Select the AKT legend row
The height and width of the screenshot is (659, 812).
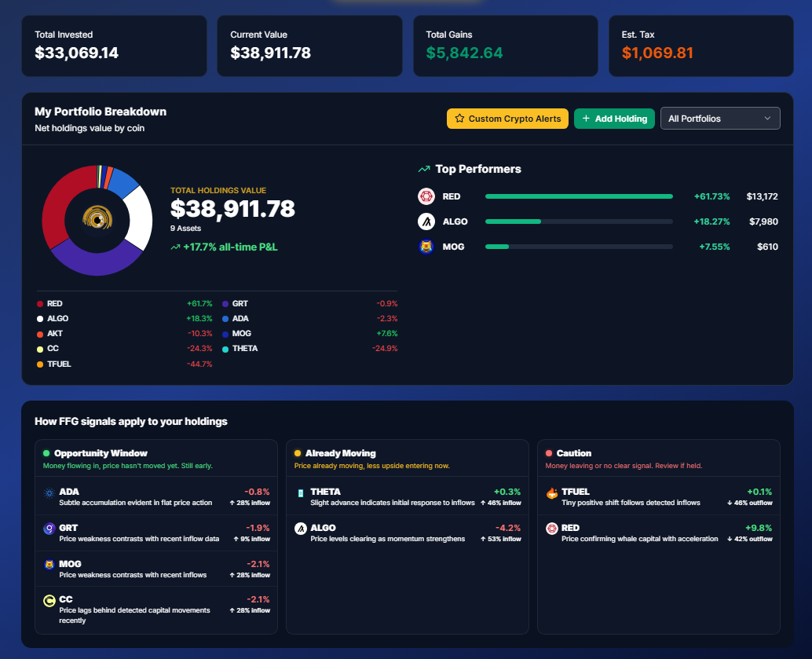124,334
